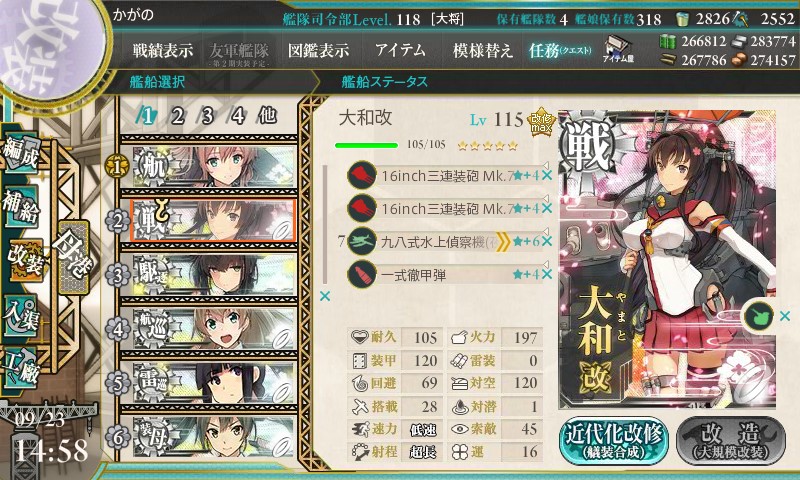Open the 入渠 repair dock side icon
Viewport: 800px width, 480px height.
coord(20,315)
